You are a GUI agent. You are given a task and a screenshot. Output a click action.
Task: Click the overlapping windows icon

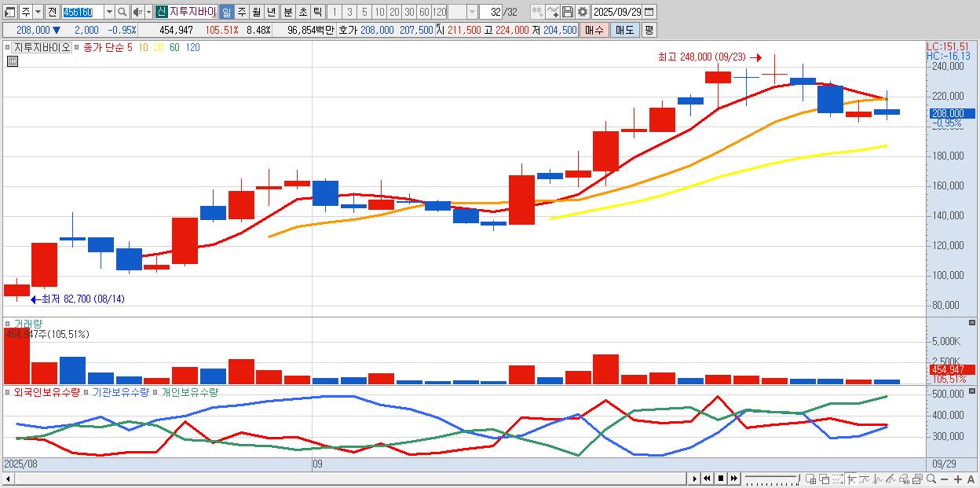825,479
